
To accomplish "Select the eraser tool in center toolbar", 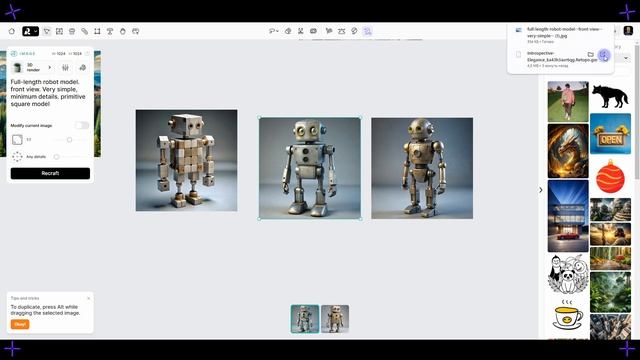I will [288, 31].
